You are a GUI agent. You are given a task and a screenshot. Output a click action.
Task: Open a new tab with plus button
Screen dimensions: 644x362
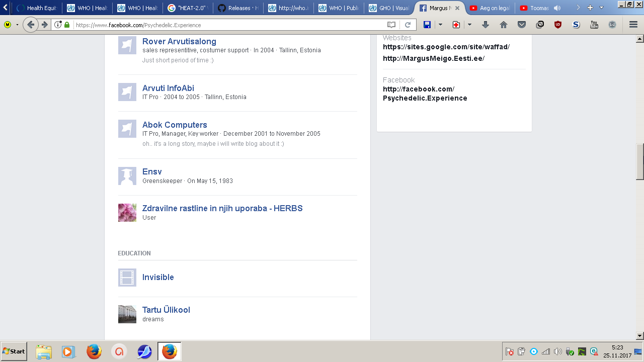click(590, 8)
